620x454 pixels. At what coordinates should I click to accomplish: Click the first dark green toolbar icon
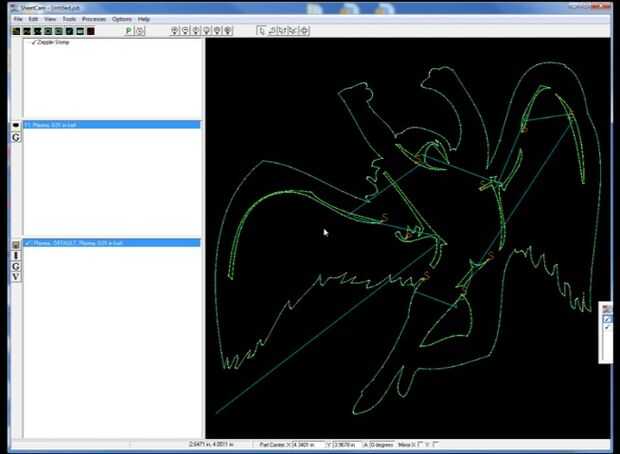pyautogui.click(x=16, y=31)
